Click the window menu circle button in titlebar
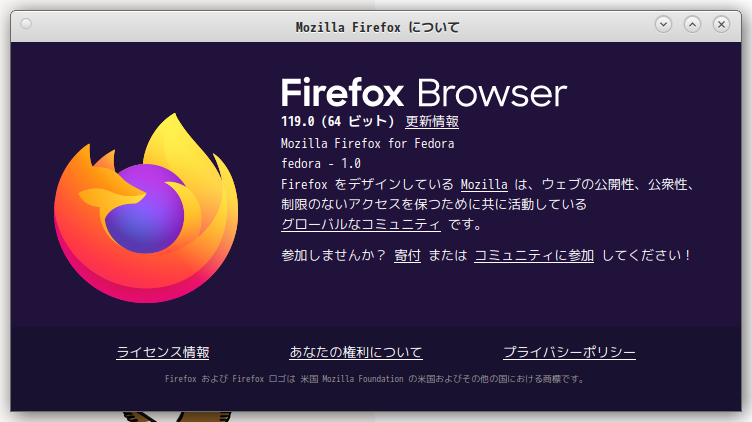752x422 pixels. (x=26, y=23)
